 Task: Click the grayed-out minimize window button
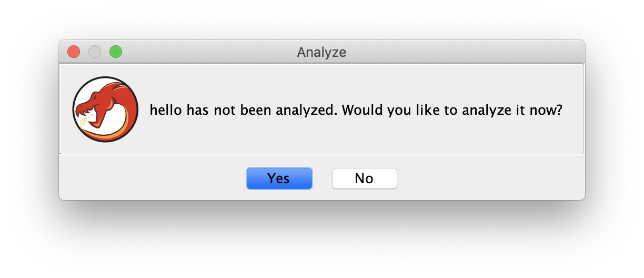click(95, 52)
